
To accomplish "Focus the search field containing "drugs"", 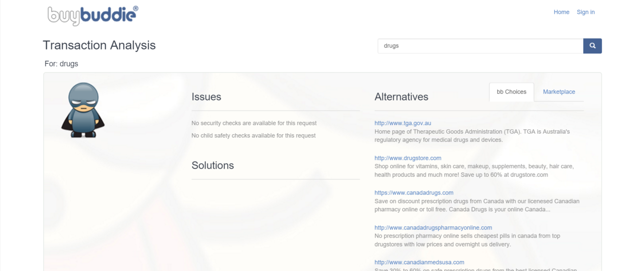I will coord(480,46).
